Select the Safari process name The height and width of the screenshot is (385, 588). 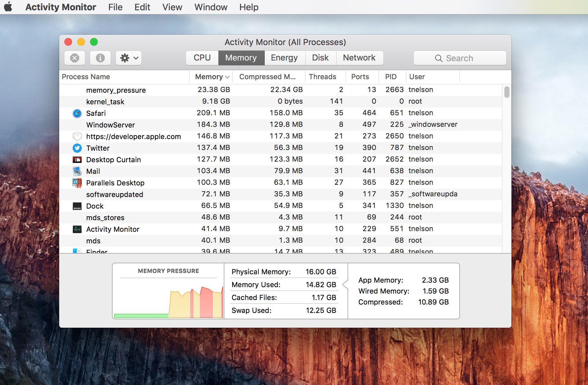tap(96, 113)
